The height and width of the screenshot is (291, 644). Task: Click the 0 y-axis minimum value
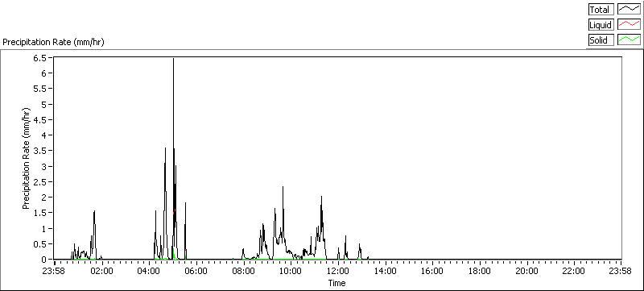[43, 260]
